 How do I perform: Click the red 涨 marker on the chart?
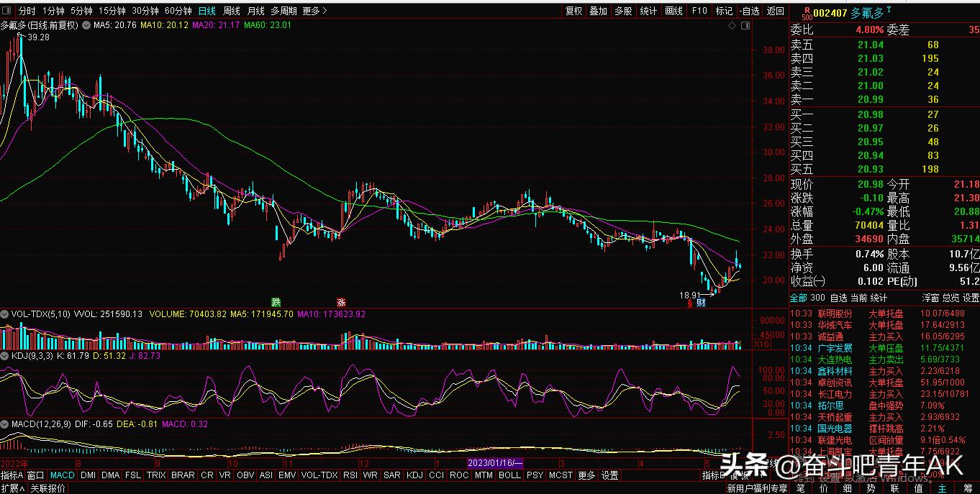coord(341,302)
